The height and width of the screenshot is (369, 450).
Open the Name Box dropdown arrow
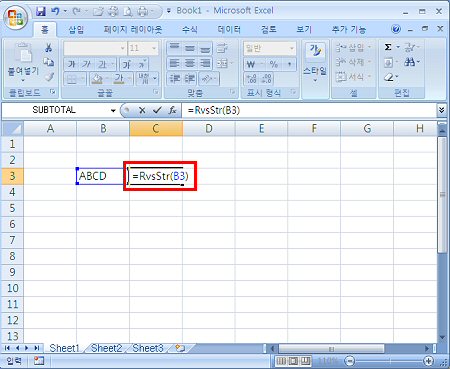pos(113,110)
